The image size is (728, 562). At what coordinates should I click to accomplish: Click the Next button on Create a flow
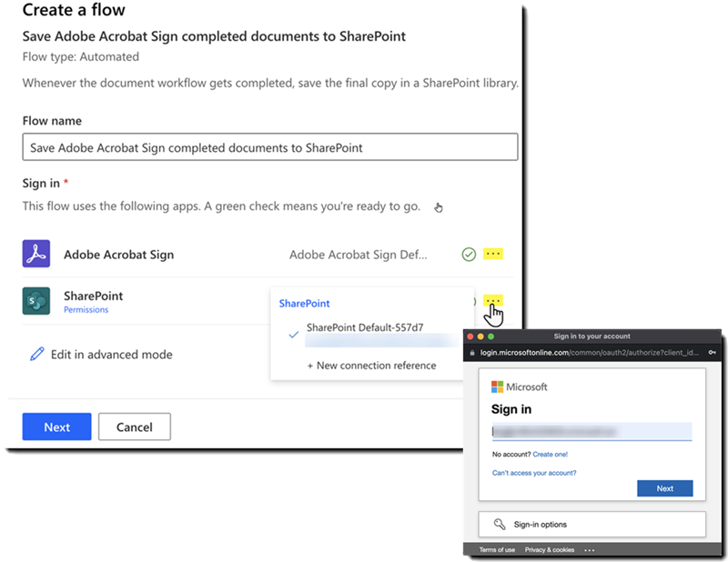[56, 427]
